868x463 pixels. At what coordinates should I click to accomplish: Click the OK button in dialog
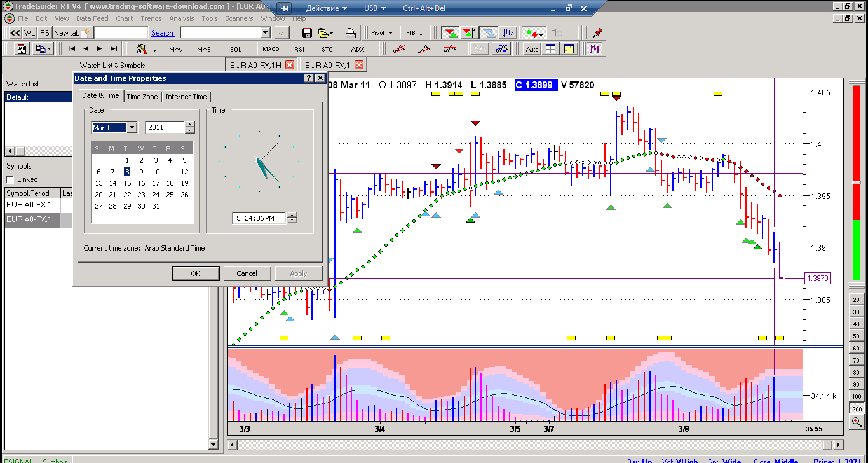click(x=196, y=273)
